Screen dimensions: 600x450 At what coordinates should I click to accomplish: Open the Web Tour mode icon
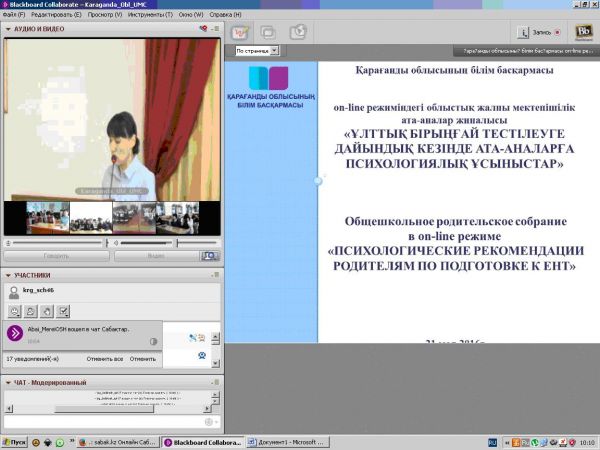coord(298,32)
